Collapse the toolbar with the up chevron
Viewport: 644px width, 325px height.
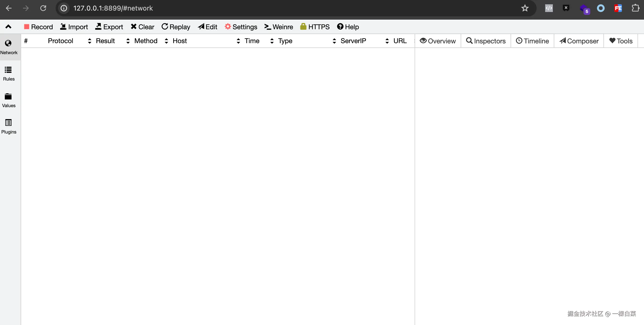[8, 27]
